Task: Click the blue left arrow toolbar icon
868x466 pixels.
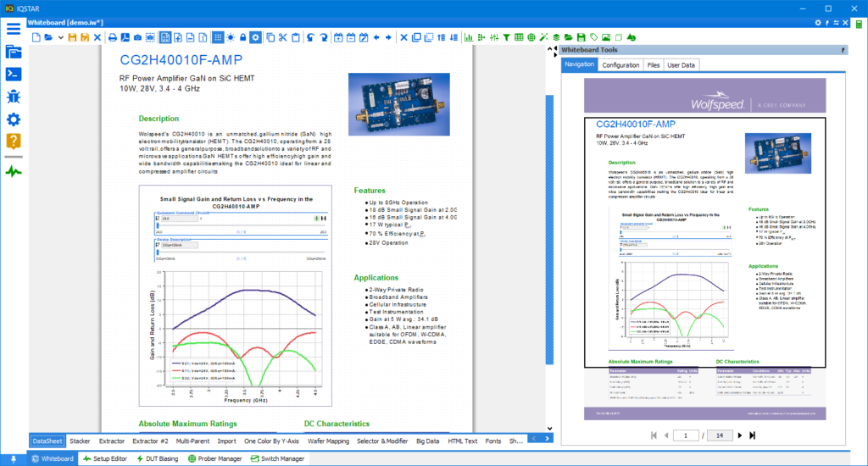Action: [x=376, y=37]
